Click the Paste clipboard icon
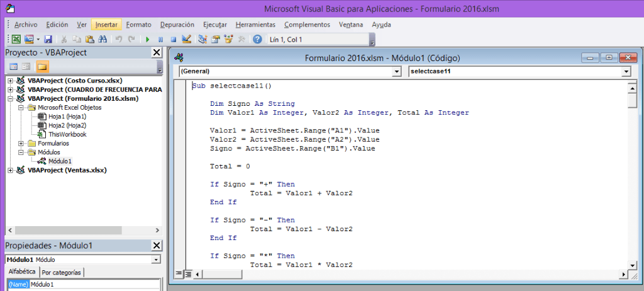 click(90, 40)
